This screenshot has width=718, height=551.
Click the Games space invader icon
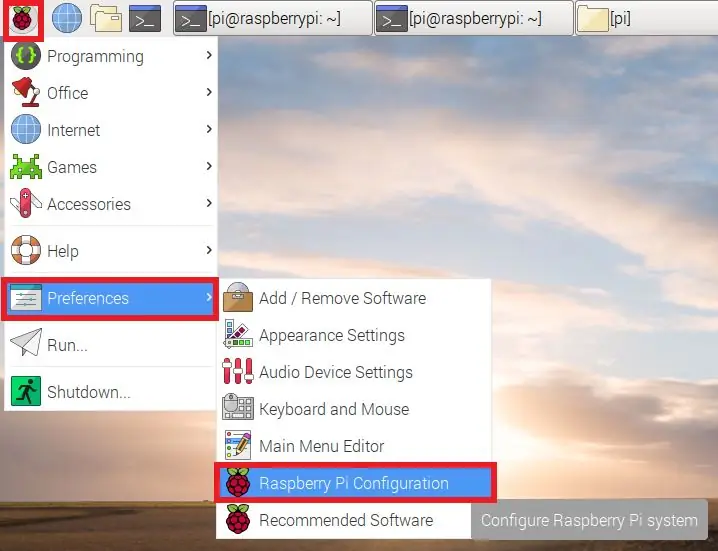pyautogui.click(x=26, y=166)
